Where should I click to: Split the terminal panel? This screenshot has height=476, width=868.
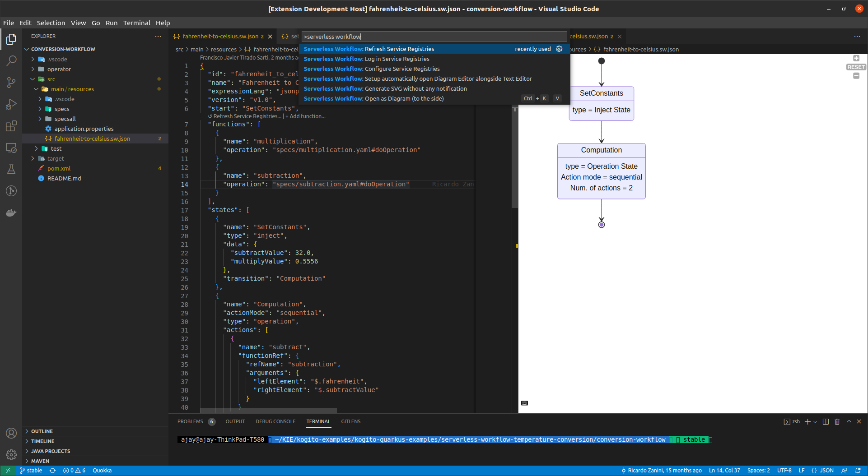pyautogui.click(x=826, y=421)
